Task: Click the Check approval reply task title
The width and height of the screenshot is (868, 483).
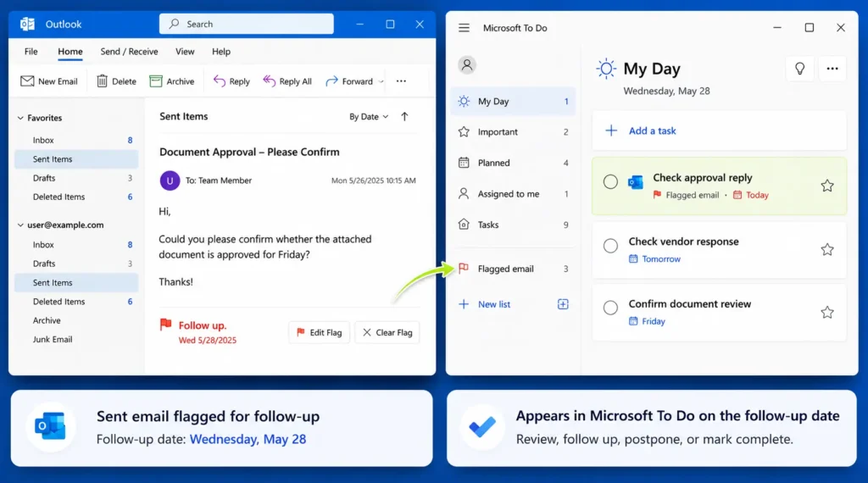Action: coord(703,178)
